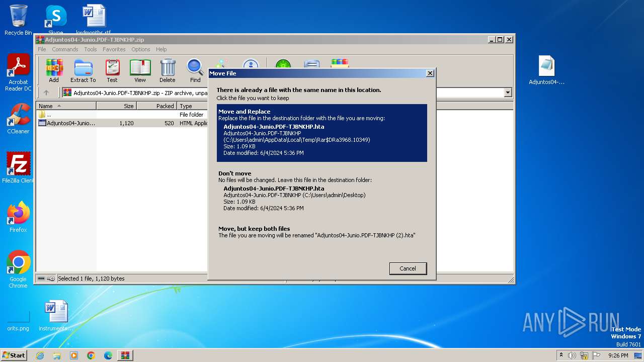Click the Comment toolbar icon in WinRAR
644x362 pixels.
[312, 64]
